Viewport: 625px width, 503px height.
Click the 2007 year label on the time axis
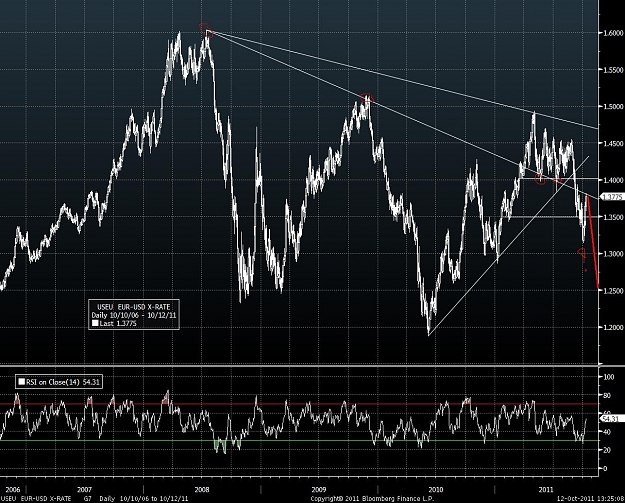pyautogui.click(x=84, y=489)
